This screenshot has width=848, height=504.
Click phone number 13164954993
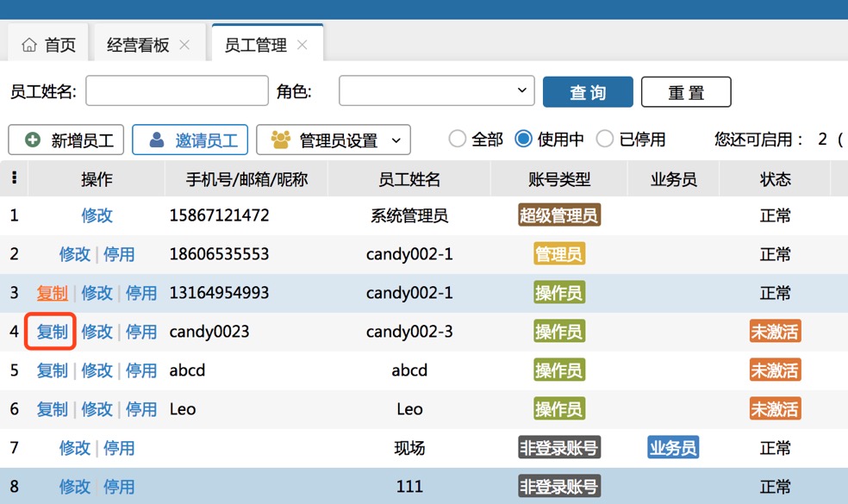[x=219, y=293]
